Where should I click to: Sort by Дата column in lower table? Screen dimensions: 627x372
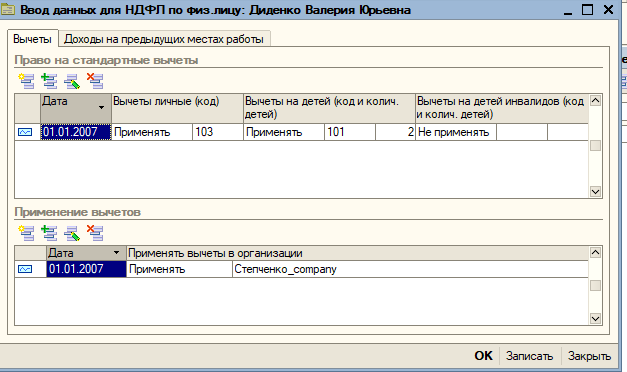86,253
